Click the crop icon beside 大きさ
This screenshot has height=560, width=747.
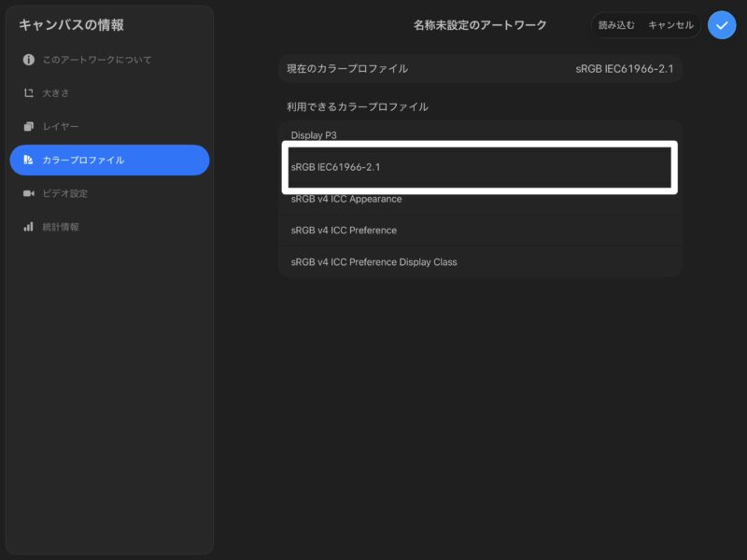29,92
